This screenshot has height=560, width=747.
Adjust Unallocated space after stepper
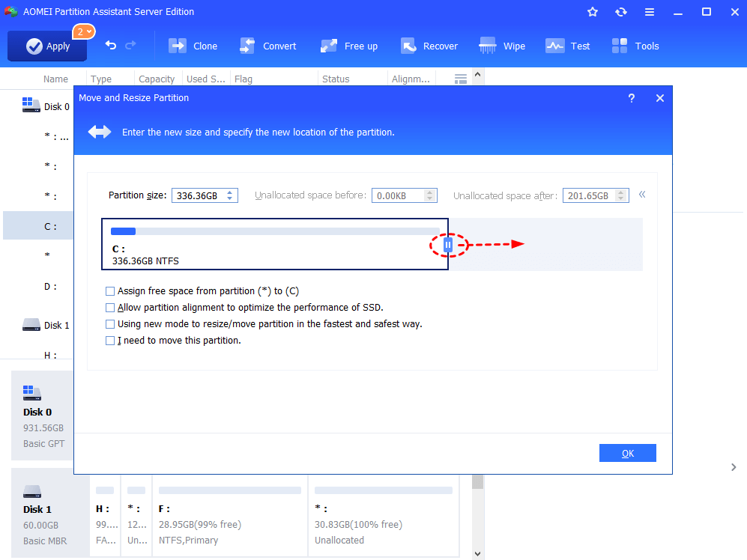point(620,195)
